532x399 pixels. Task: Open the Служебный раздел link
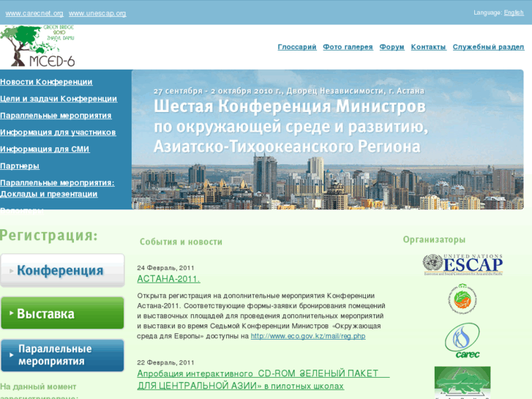coord(488,47)
